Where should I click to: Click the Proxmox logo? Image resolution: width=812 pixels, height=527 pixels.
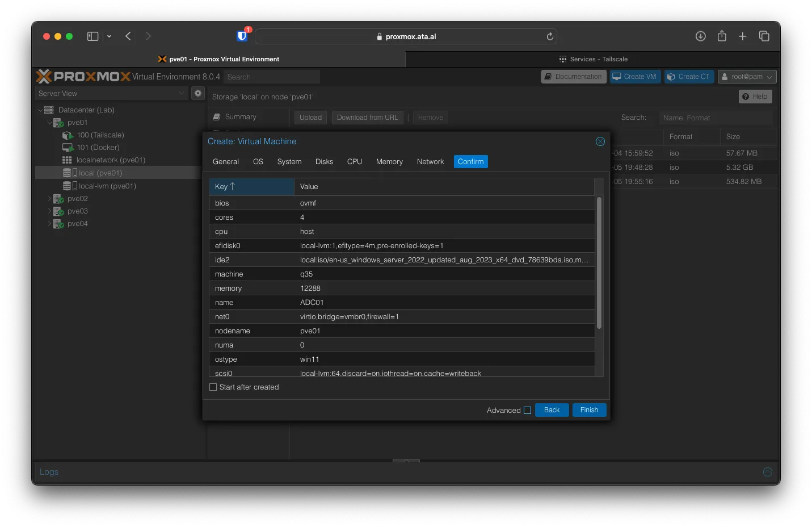click(83, 77)
